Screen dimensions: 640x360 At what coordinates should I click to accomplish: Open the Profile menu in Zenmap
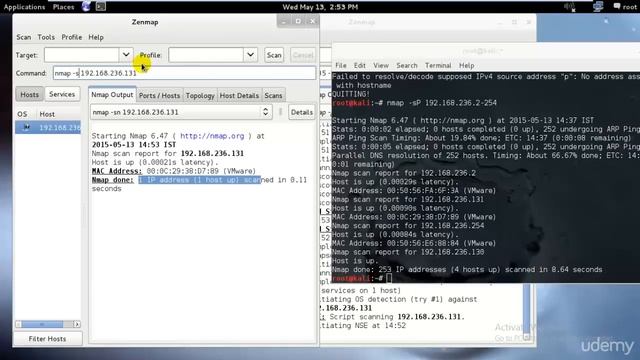point(72,37)
